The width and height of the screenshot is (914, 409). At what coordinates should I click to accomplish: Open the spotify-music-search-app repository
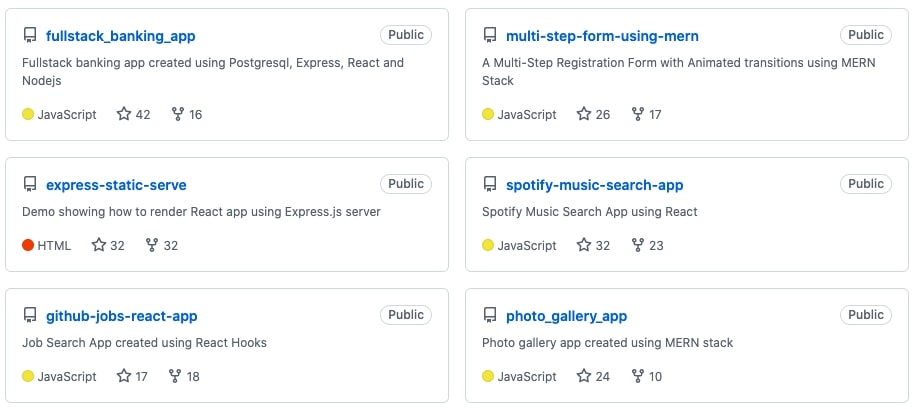coord(595,185)
